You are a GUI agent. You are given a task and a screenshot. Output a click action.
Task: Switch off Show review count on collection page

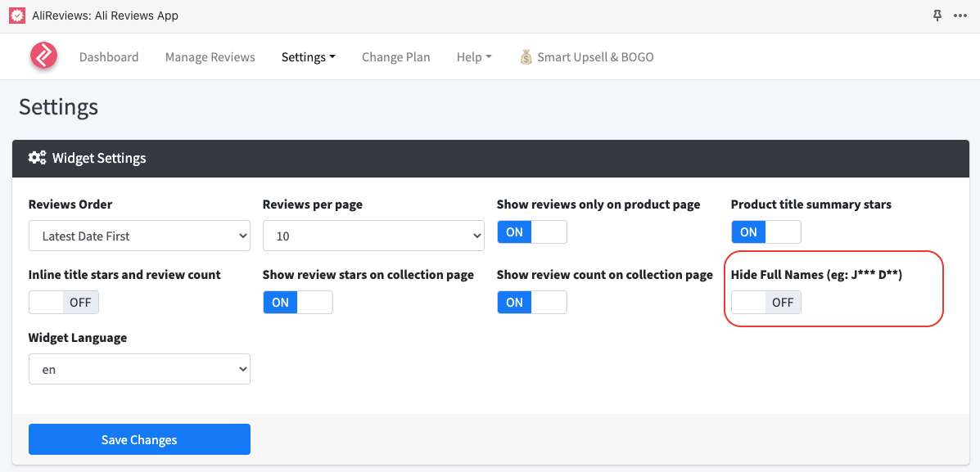(531, 303)
